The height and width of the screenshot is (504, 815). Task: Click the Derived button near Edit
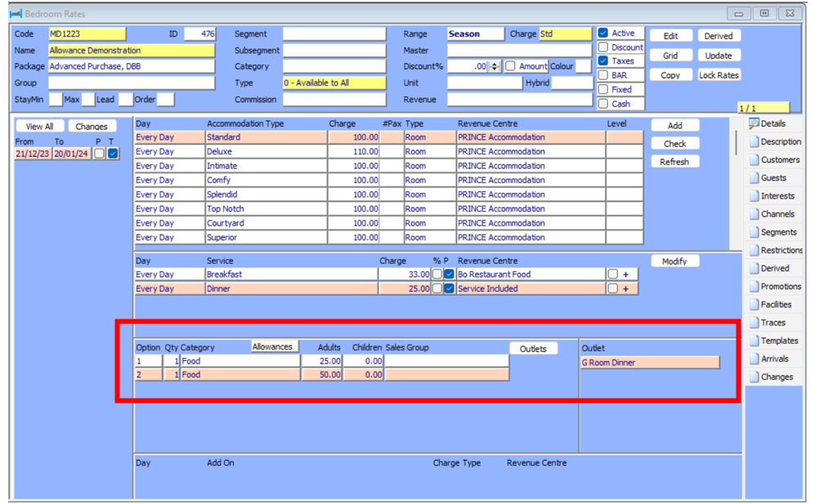[x=719, y=36]
